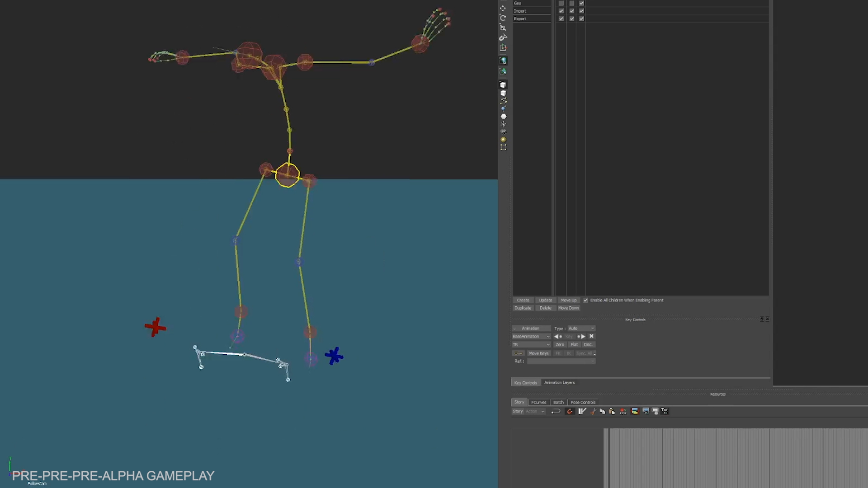Click the Move Down button
868x488 pixels.
(x=568, y=308)
